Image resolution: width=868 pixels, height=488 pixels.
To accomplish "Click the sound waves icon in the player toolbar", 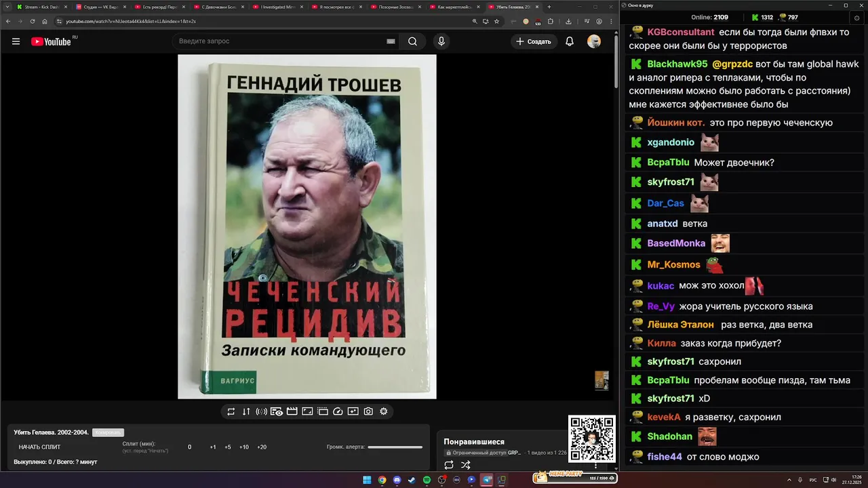I will click(x=261, y=411).
